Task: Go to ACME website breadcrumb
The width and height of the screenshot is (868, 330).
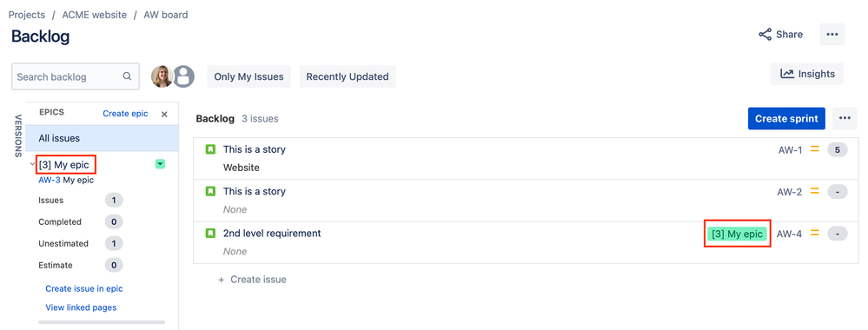Action: click(x=94, y=15)
